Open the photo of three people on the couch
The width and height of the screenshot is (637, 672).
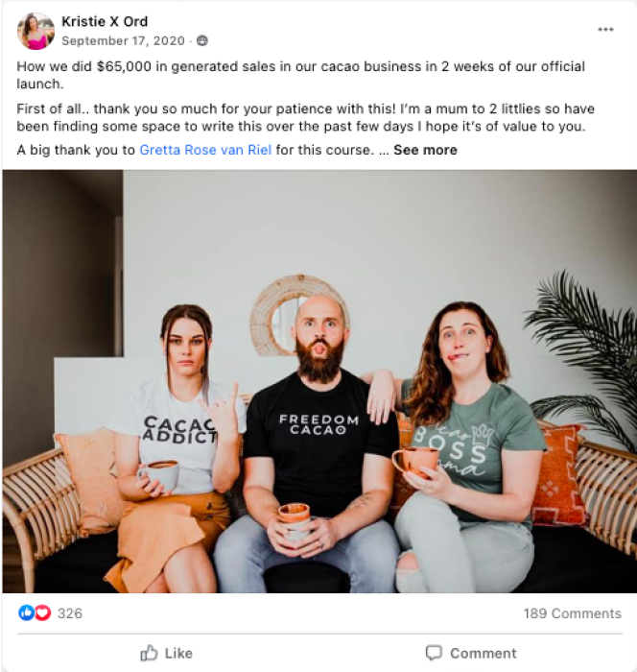coord(319,381)
